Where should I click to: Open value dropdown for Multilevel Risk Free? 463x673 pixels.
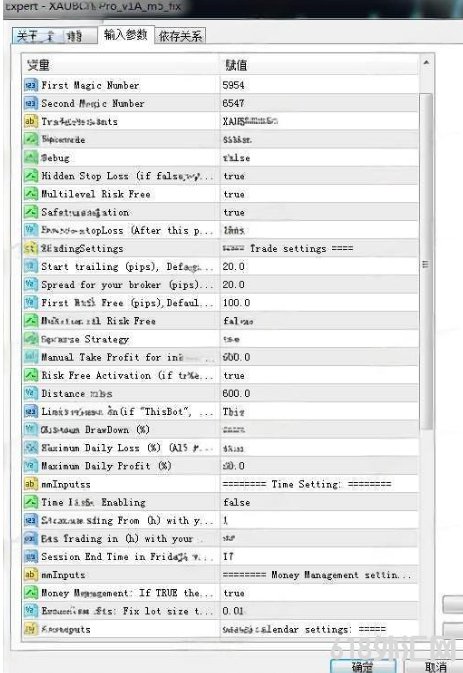coord(319,194)
